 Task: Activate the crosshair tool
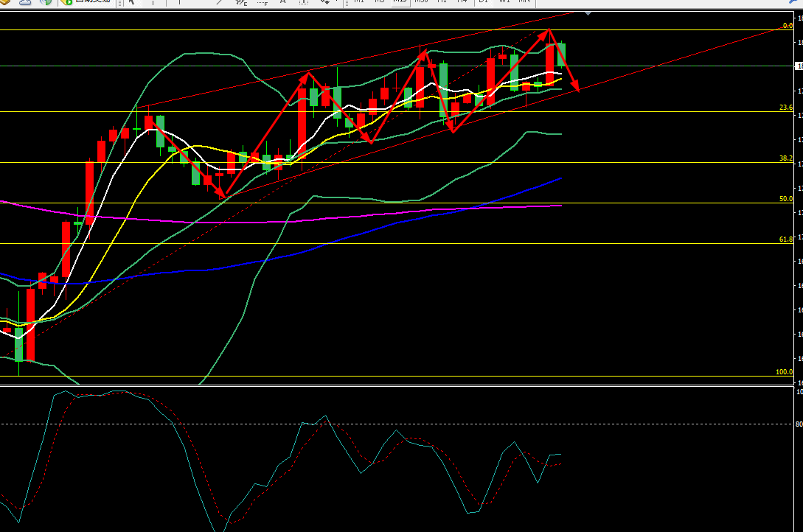(152, 1)
